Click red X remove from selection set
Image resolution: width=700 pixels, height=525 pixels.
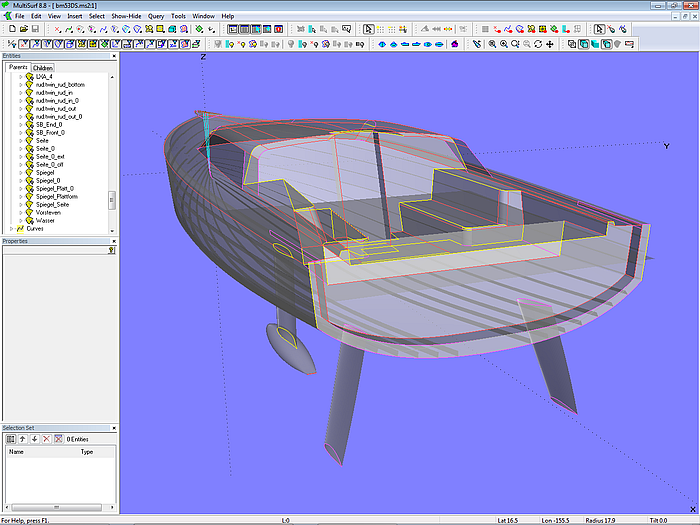(46, 439)
